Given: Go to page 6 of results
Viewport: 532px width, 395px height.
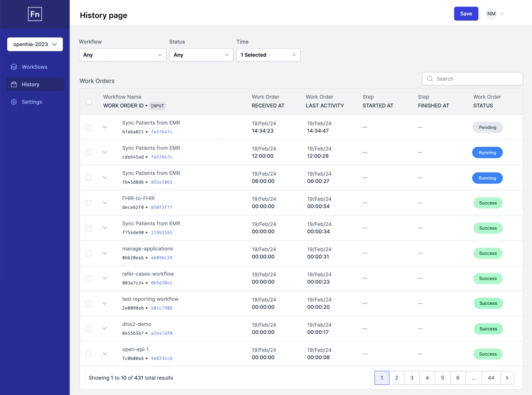Looking at the screenshot, I should point(458,378).
